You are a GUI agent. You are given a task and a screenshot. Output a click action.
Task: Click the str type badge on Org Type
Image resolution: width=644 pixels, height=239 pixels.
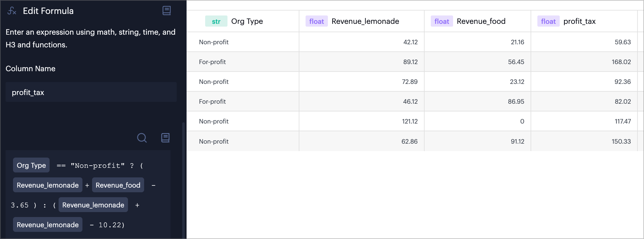216,21
